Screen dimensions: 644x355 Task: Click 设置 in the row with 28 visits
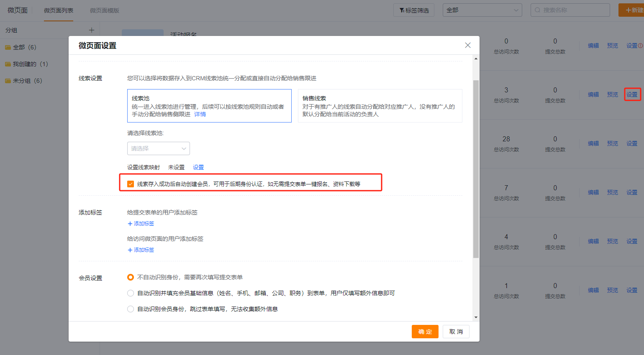tap(632, 143)
